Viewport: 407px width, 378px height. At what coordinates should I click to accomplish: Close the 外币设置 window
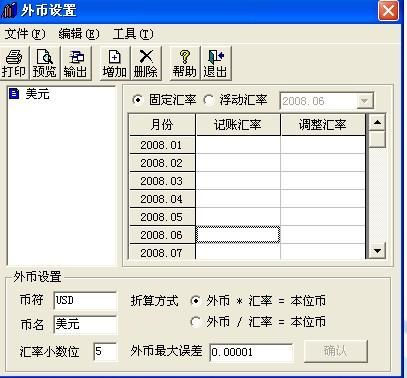(388, 10)
